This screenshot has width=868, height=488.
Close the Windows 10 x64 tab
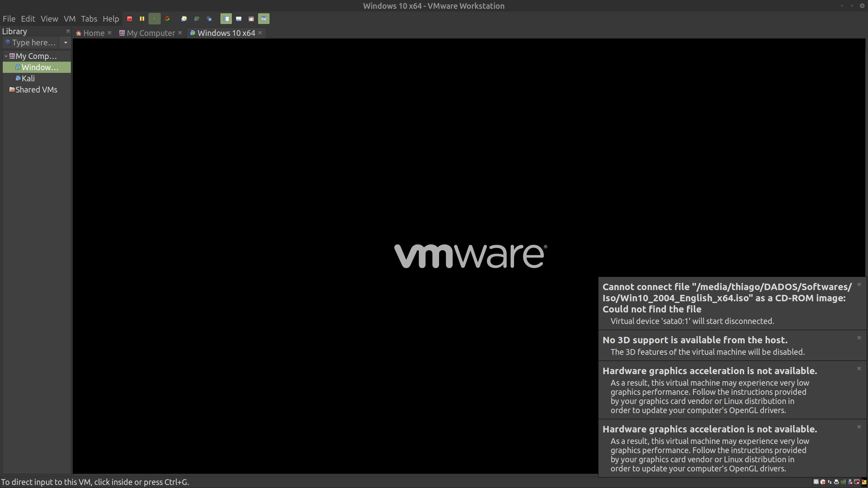[x=260, y=33]
